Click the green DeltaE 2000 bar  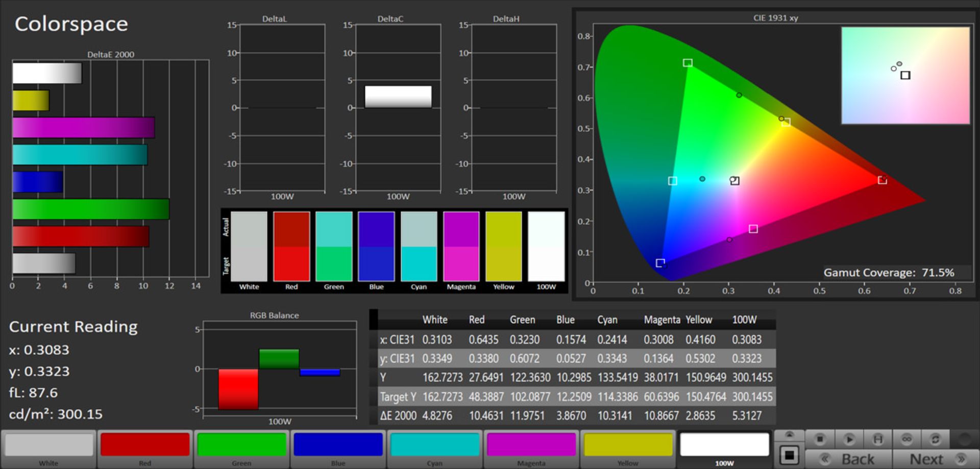click(90, 209)
